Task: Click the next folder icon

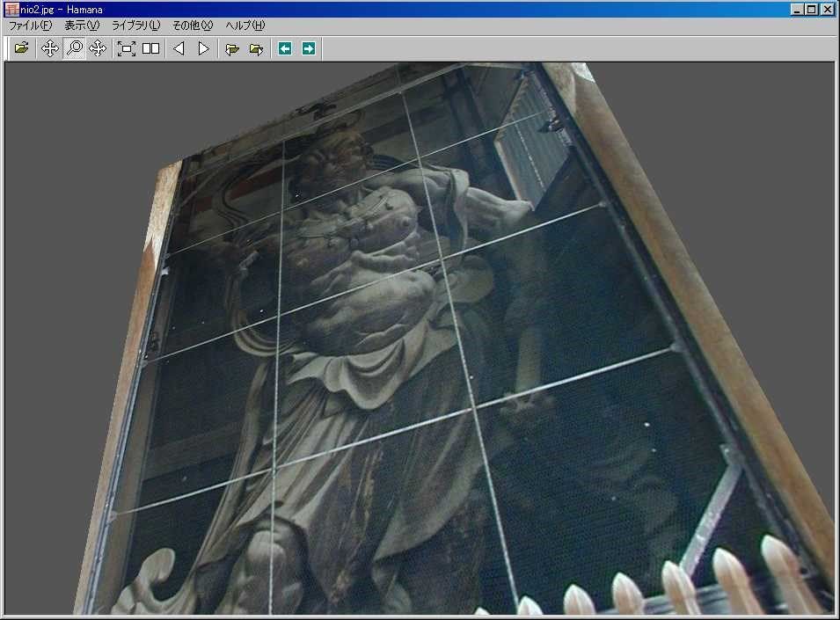Action: tap(256, 48)
